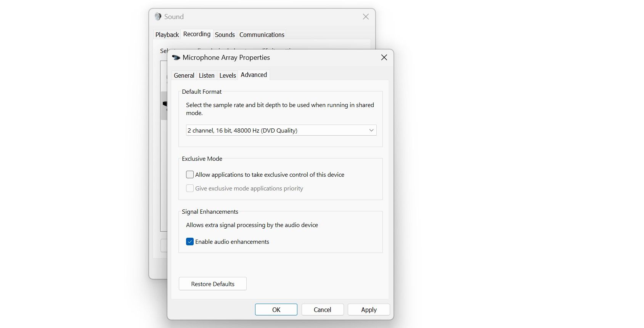The height and width of the screenshot is (328, 644).
Task: Select the Advanced tab
Action: (x=254, y=75)
